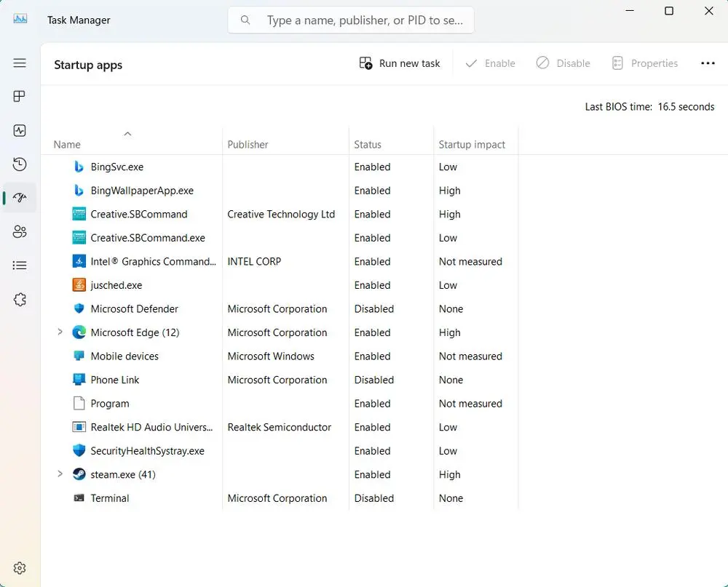Click the Intel Graphics Command icon

[79, 261]
